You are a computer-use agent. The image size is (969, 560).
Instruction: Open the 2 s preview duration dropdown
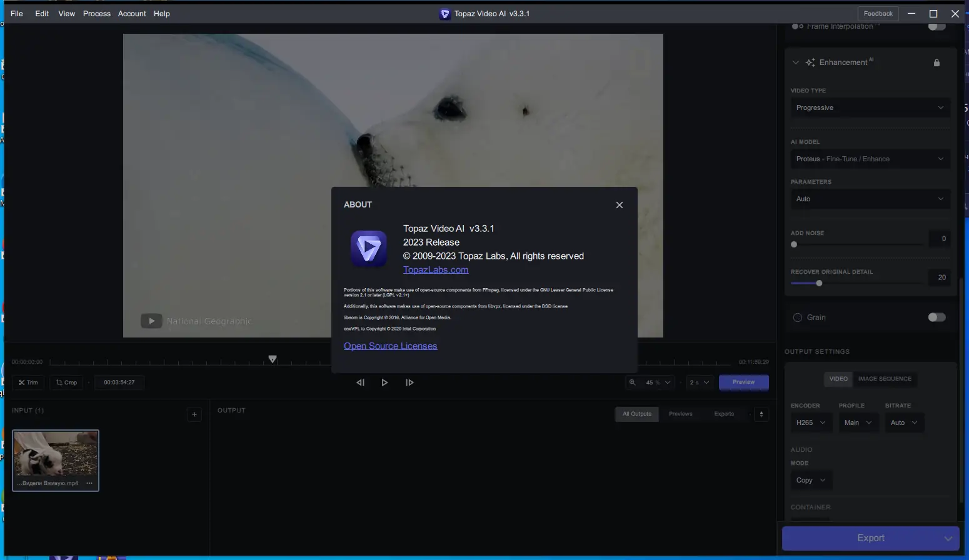(x=699, y=382)
